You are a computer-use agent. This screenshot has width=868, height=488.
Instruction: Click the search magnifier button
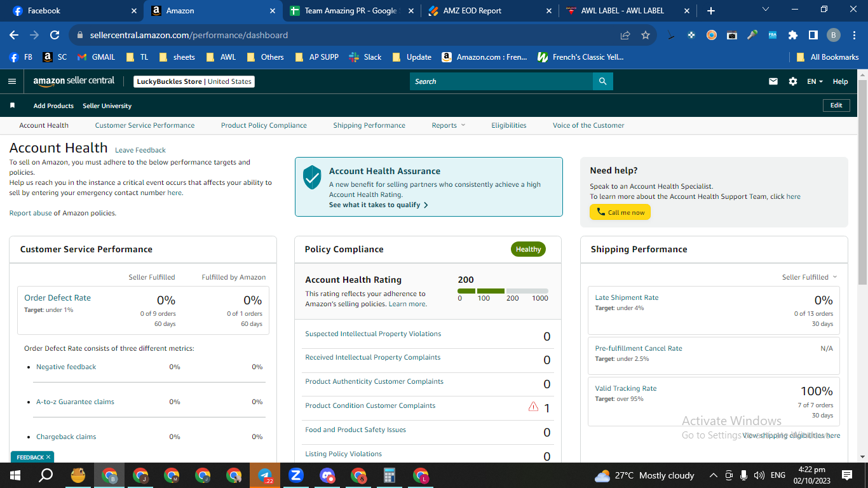coord(603,81)
